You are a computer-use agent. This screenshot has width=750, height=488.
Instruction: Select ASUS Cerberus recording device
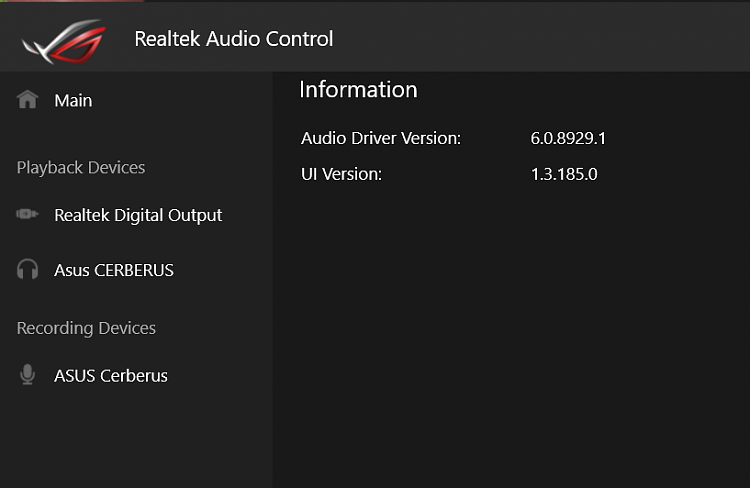tap(111, 376)
